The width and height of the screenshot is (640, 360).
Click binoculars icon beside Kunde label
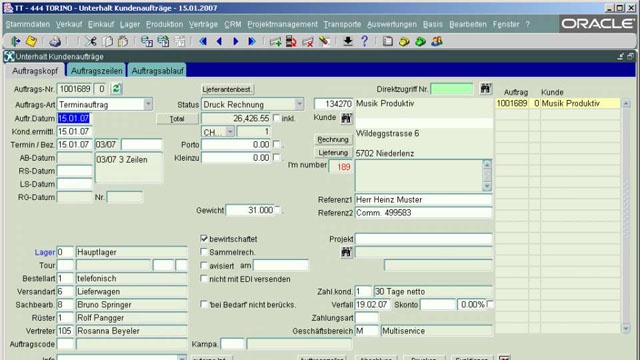tap(347, 118)
